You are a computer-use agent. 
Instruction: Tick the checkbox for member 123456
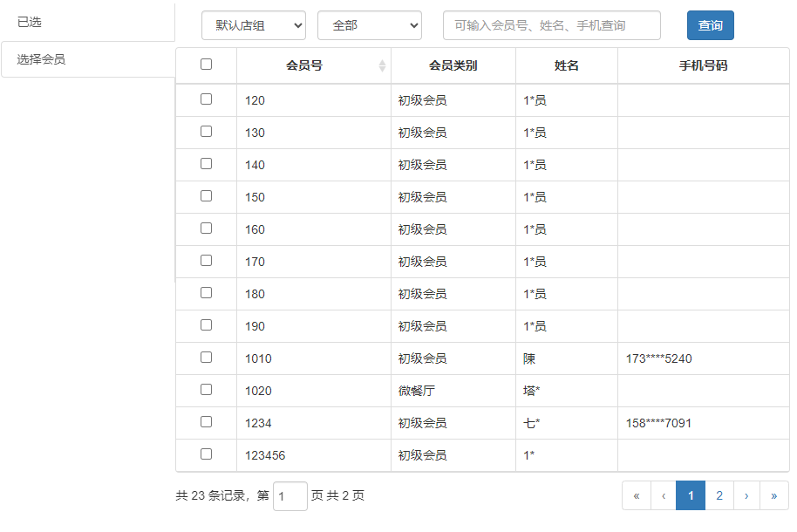206,454
